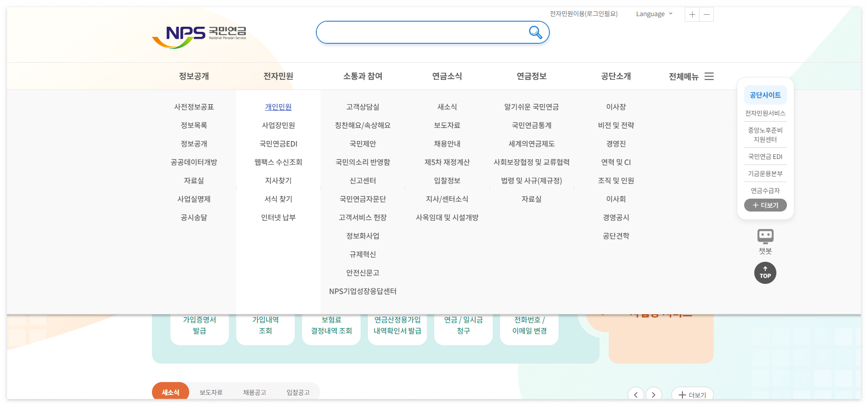Open 전자민원이용(로그인필요) link
This screenshot has width=868, height=406.
(583, 14)
